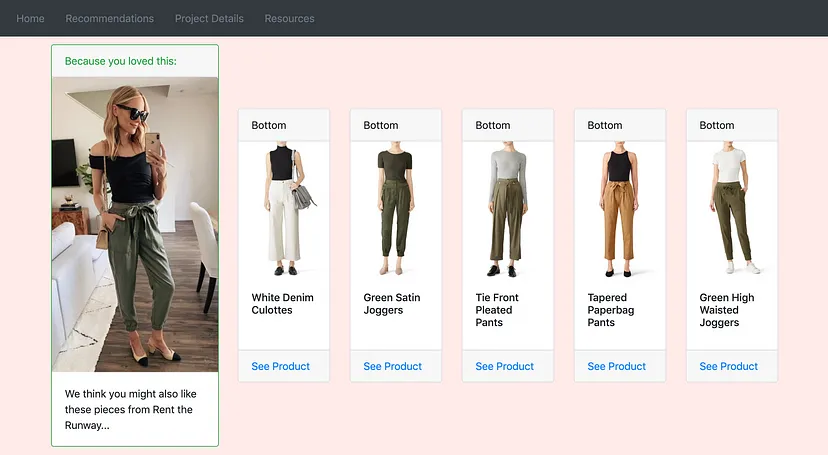
Task: Click See Product for White Denim Culottes
Action: 281,366
